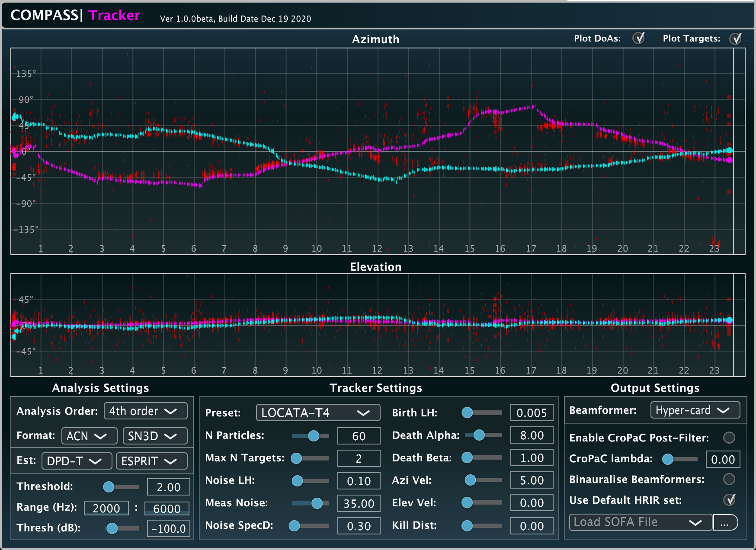Image resolution: width=756 pixels, height=550 pixels.
Task: Click the CroPaC lambda slider knob
Action: click(x=668, y=459)
